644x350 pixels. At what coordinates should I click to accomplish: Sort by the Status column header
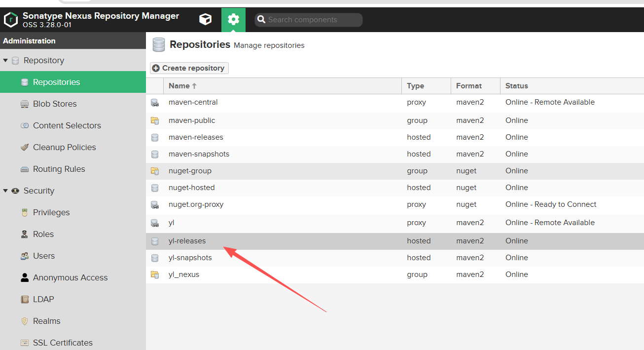pos(572,86)
